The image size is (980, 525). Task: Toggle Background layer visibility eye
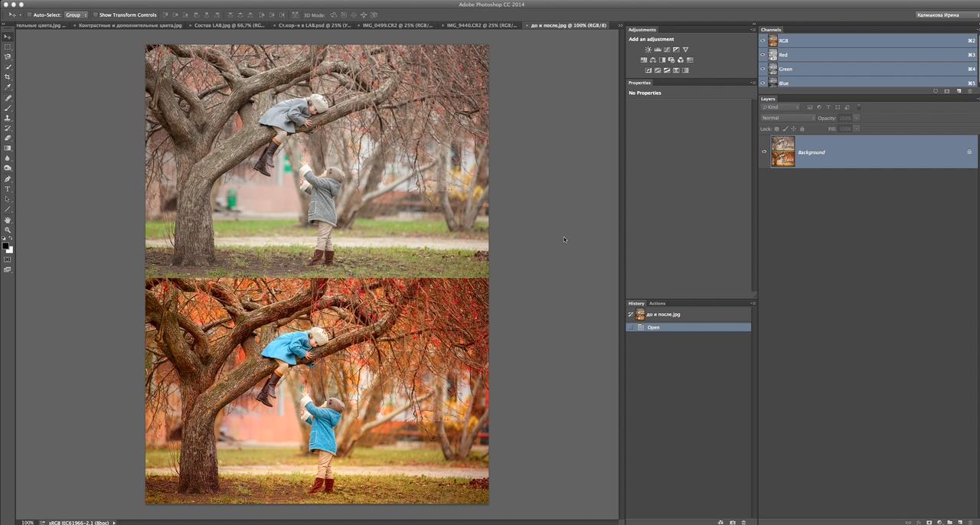pos(764,152)
